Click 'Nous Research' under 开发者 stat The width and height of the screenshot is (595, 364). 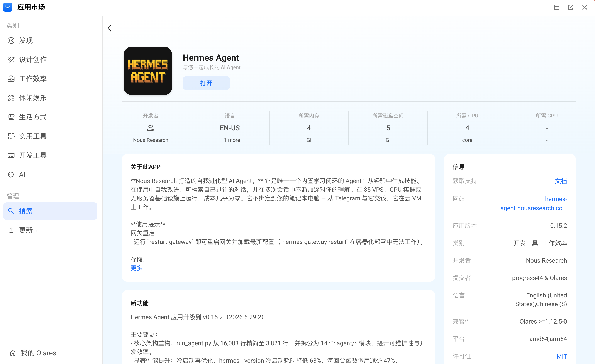coord(151,140)
